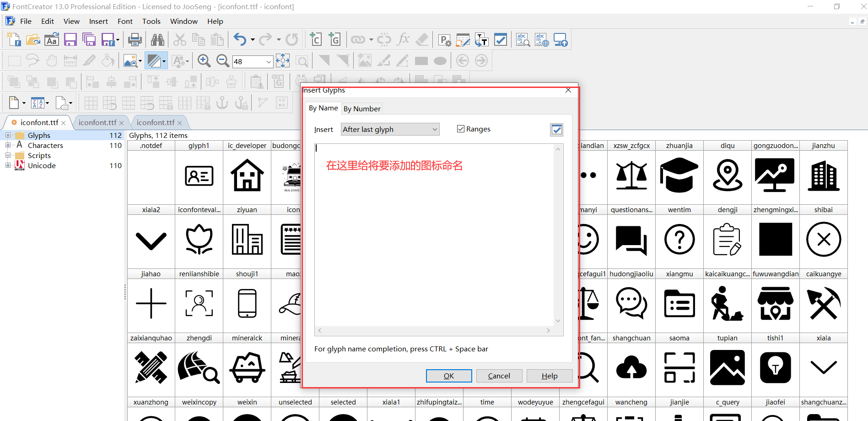Close the first iconfont.ttf tab
This screenshot has height=421, width=868.
(x=63, y=123)
